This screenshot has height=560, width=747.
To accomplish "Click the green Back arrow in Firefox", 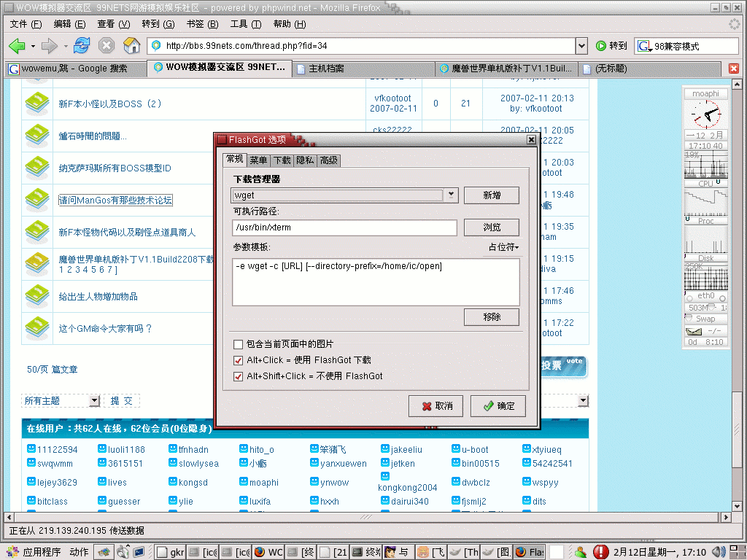I will 18,46.
